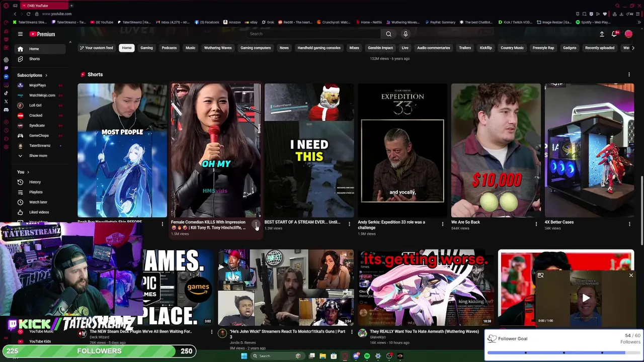Screen dimensions: 644x362
Task: Open options for Steam Deck Plugin video
Action: pyautogui.click(x=211, y=332)
